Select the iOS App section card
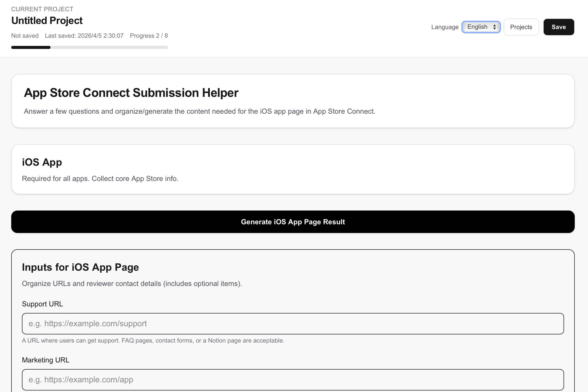This screenshot has width=588, height=392. [x=293, y=169]
